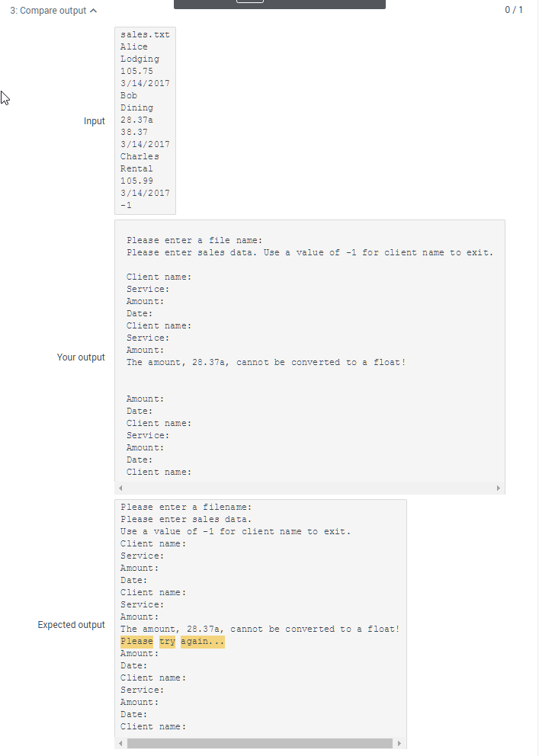The height and width of the screenshot is (756, 539).
Task: Click 'Please enter sales data.' line in Expected output
Action: pyautogui.click(x=186, y=519)
